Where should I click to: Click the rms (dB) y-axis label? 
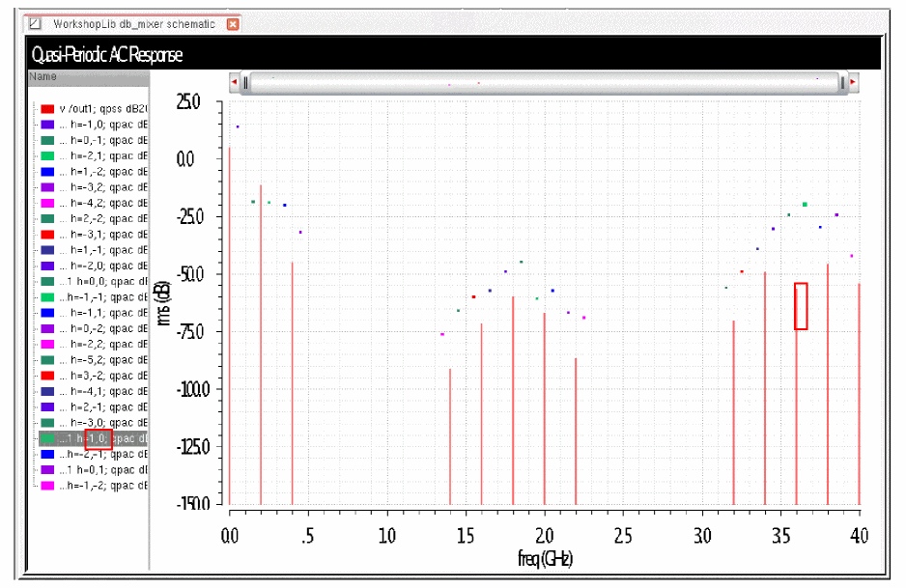(163, 302)
